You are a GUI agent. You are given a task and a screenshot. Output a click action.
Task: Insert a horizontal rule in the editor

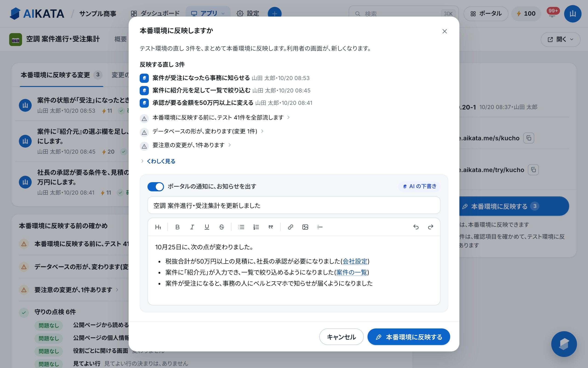pyautogui.click(x=320, y=227)
